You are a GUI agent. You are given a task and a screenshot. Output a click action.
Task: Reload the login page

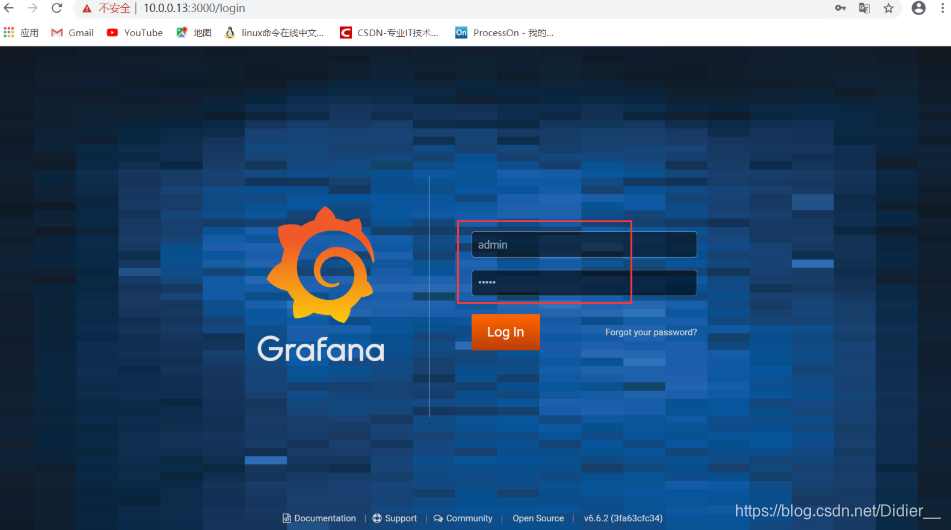pyautogui.click(x=56, y=8)
